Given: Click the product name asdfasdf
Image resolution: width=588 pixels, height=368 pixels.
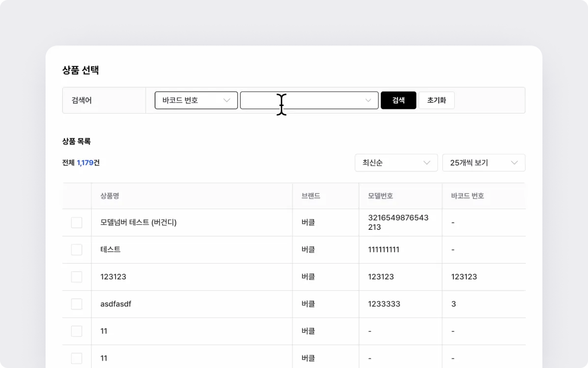Looking at the screenshot, I should [x=116, y=304].
